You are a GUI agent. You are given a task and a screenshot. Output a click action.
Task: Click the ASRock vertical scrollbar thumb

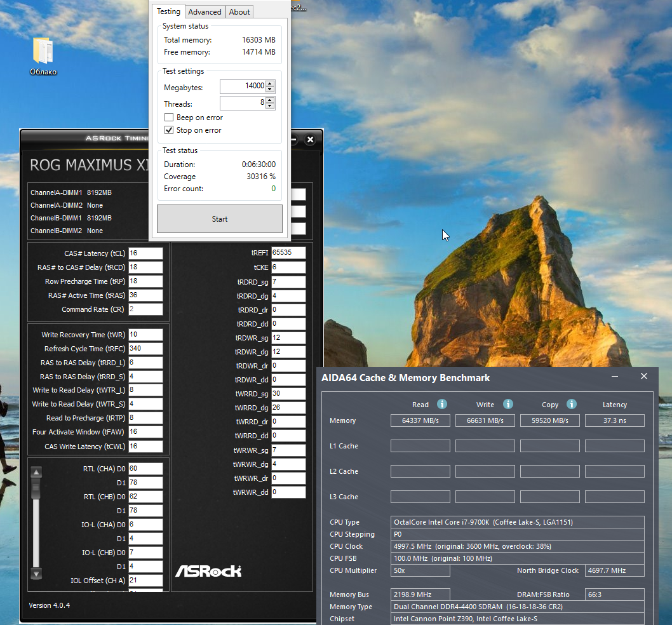[x=36, y=490]
